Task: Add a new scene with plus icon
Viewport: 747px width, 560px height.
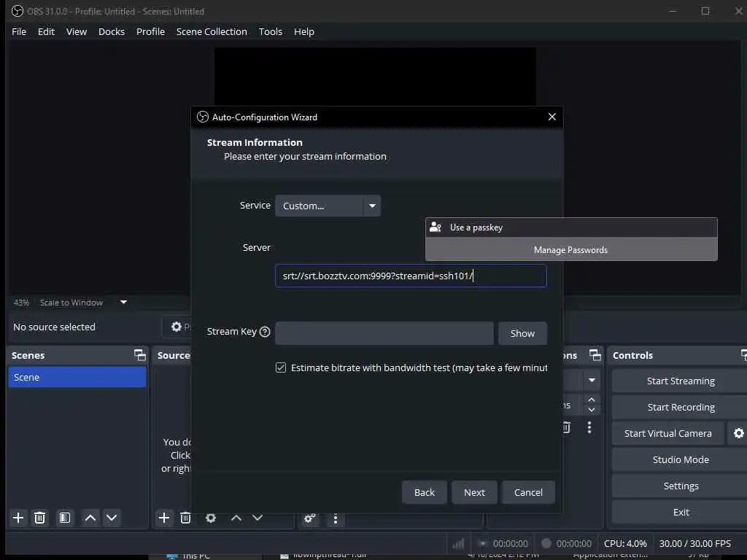Action: click(x=18, y=518)
